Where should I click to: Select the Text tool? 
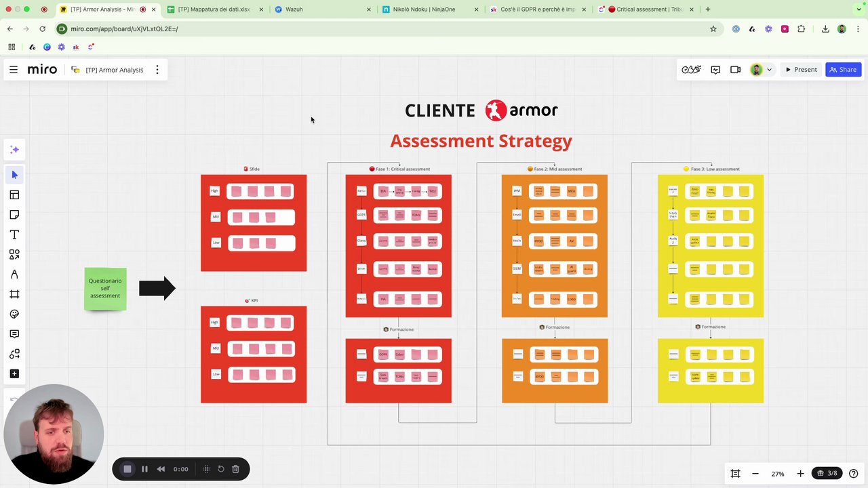tap(14, 235)
